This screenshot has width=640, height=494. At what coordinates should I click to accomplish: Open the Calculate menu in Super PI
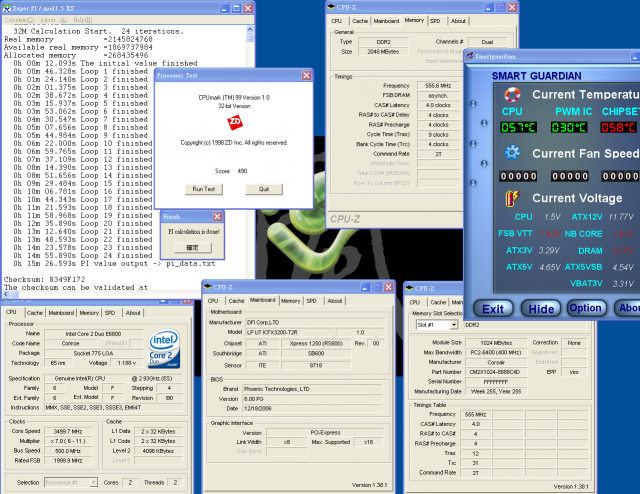pyautogui.click(x=19, y=20)
